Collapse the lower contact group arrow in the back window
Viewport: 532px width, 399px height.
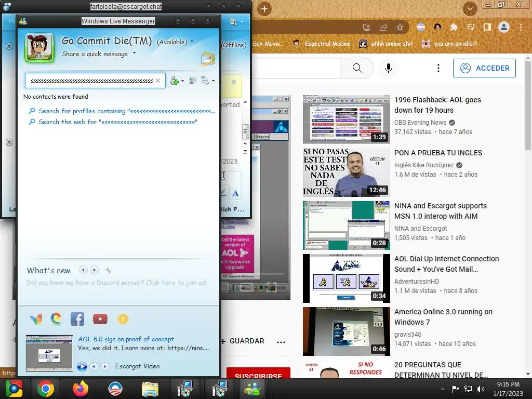click(x=9, y=142)
